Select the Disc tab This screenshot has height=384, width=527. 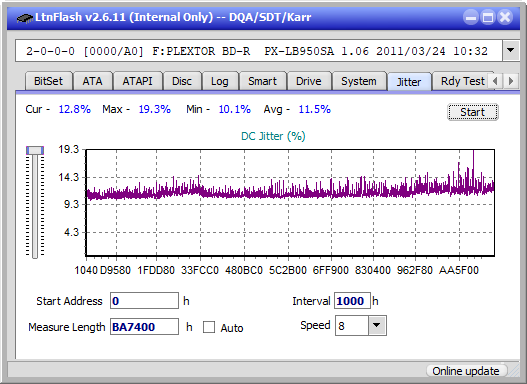(182, 81)
